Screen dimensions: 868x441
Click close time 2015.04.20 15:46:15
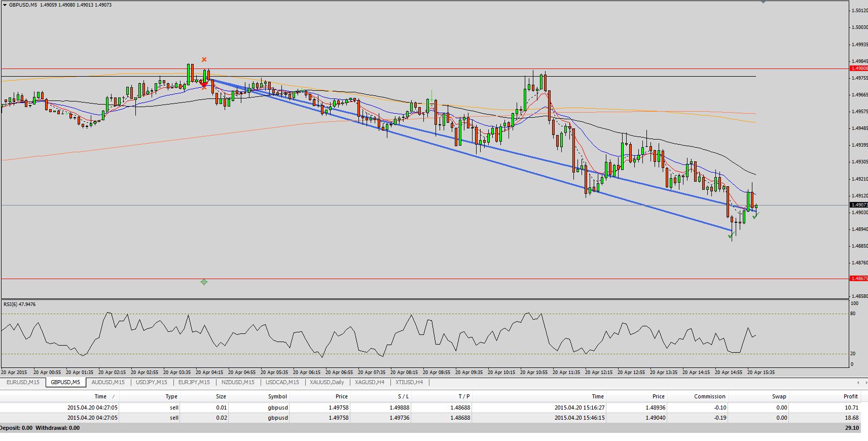(580, 418)
